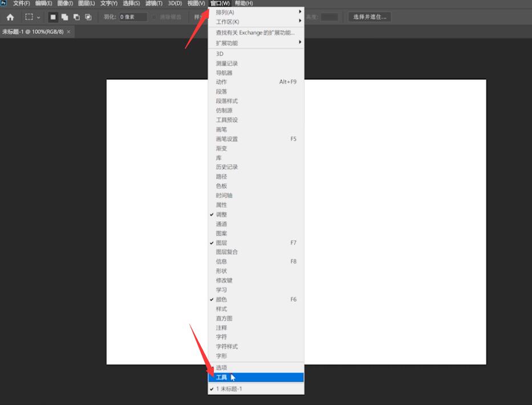
Task: Open the 仿制源 panel entry
Action: 256,111
